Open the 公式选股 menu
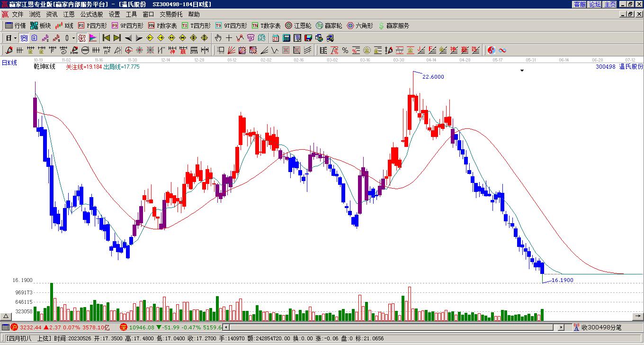 [91, 15]
